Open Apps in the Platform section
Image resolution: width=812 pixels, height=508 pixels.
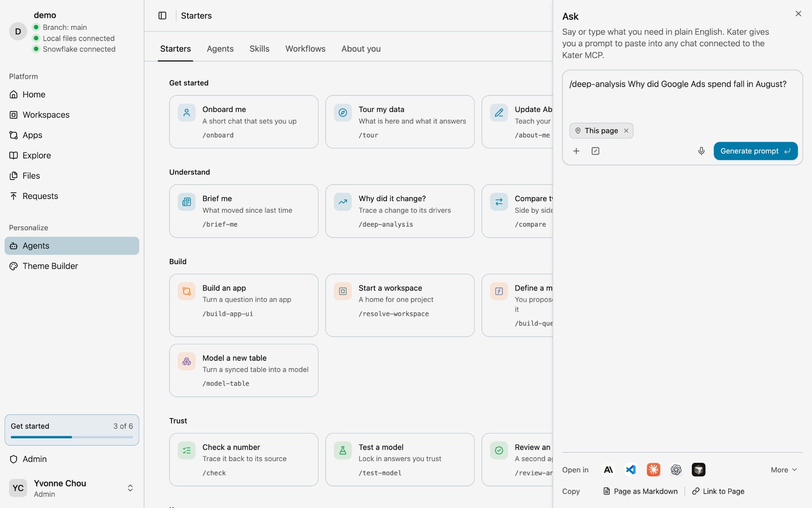[72, 135]
